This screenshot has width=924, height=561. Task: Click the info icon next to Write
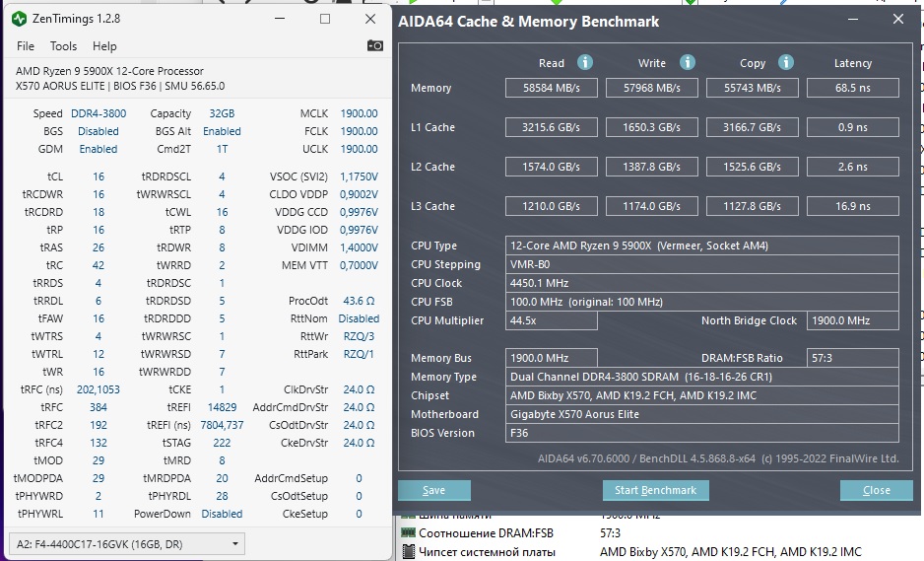pos(686,62)
